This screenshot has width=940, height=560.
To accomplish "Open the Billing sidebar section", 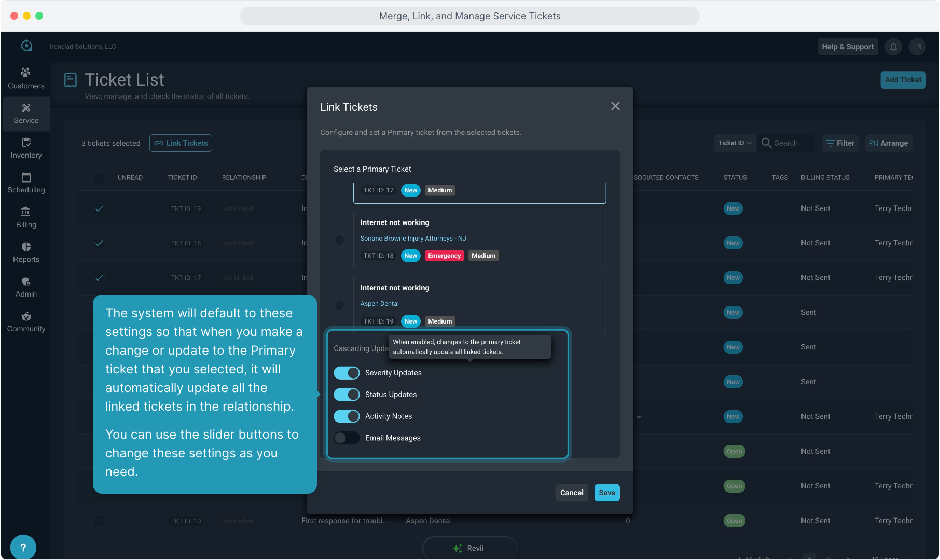I will point(26,218).
